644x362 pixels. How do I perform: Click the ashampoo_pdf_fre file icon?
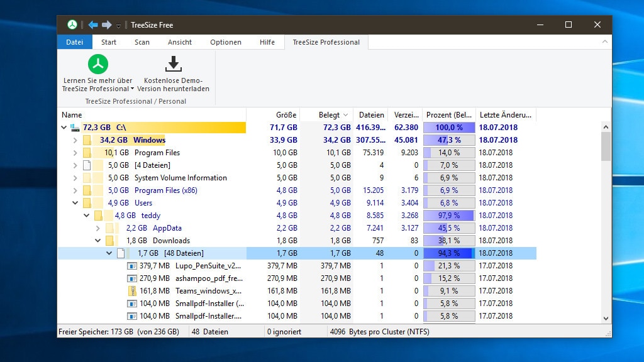pos(132,278)
